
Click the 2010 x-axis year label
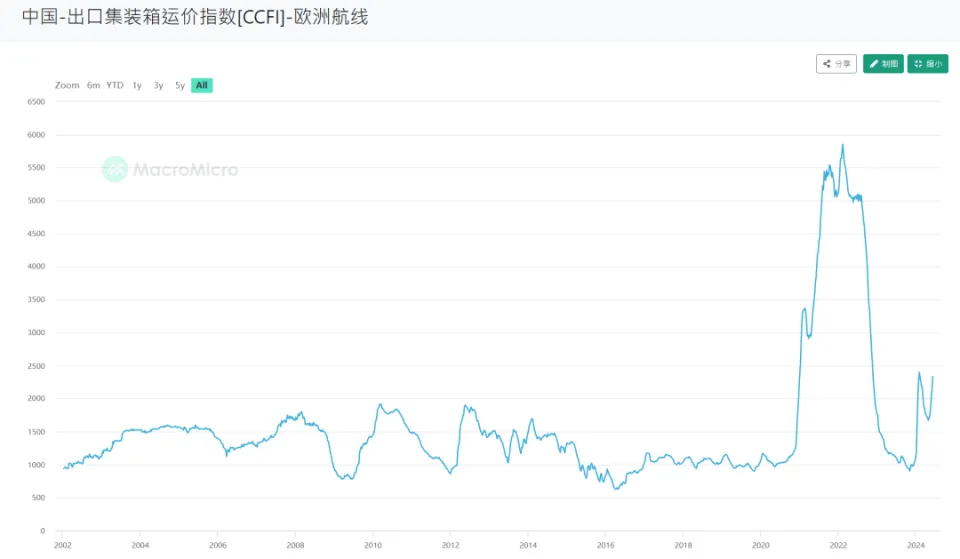(x=372, y=546)
